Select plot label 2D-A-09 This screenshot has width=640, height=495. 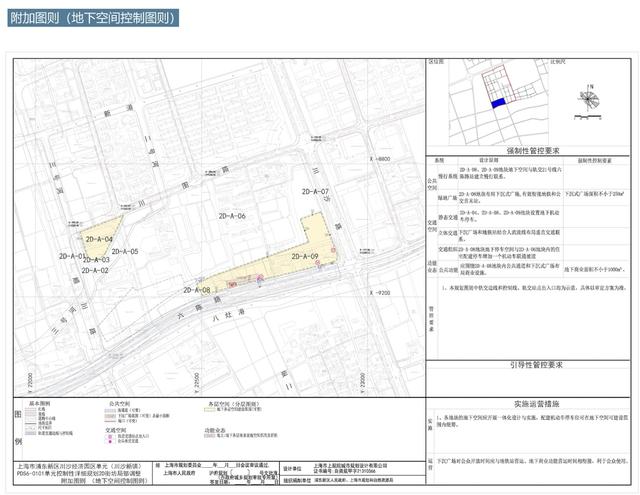305,256
